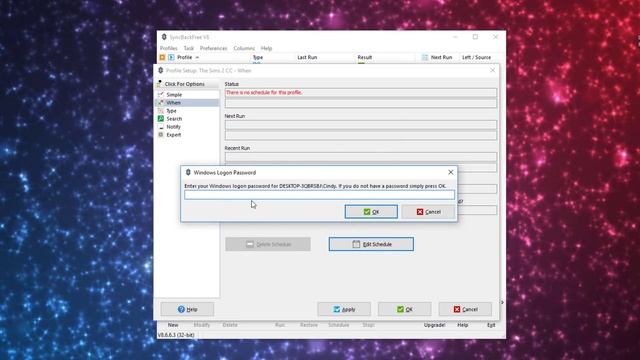Click the Edit Schedule button

pyautogui.click(x=371, y=244)
